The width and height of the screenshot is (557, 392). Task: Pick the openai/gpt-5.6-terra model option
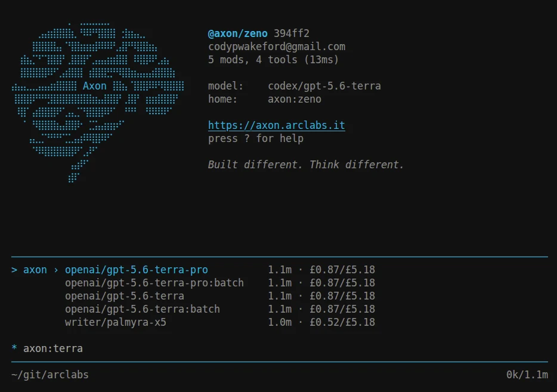124,296
